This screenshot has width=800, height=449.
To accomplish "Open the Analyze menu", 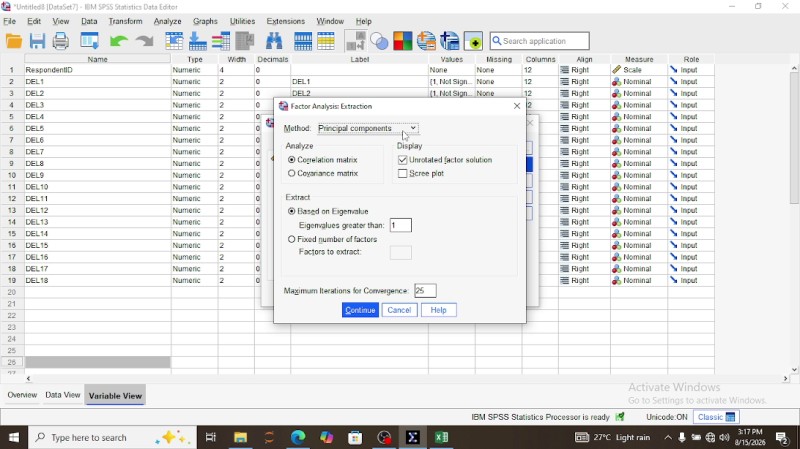I will click(167, 21).
